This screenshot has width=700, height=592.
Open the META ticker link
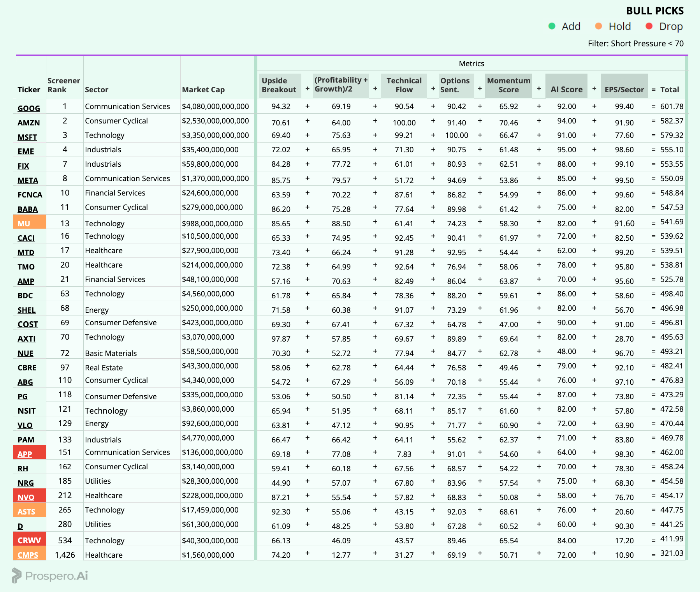coord(28,180)
